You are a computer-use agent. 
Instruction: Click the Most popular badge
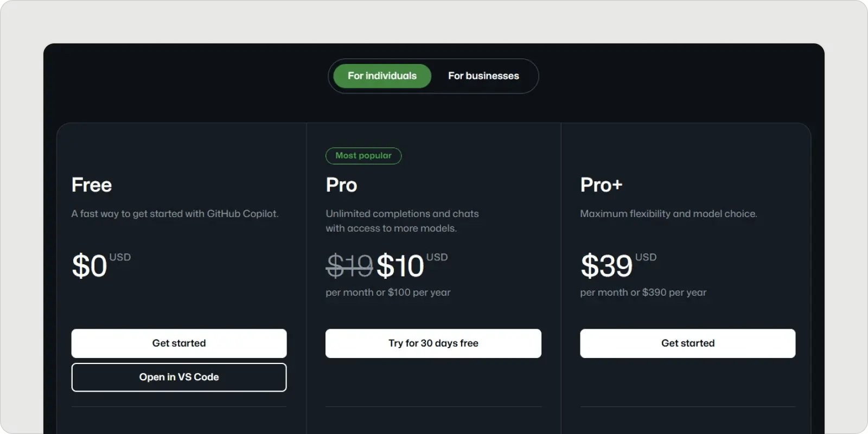click(363, 156)
